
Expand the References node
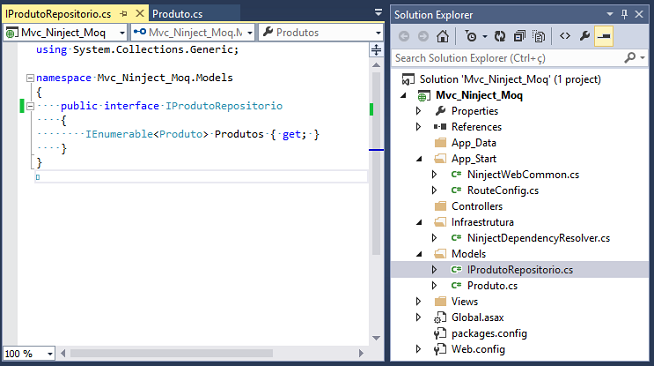click(418, 127)
